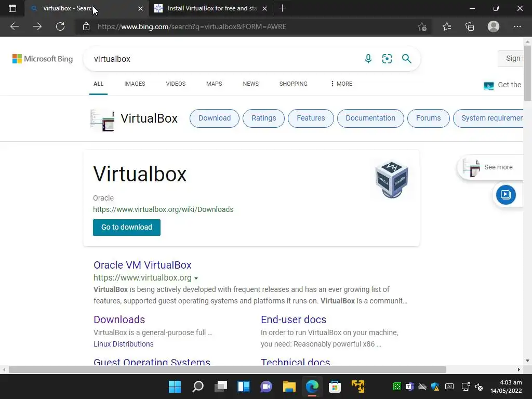Image resolution: width=532 pixels, height=399 pixels.
Task: Click the VirtualBox entity thumbnail image
Action: click(102, 120)
